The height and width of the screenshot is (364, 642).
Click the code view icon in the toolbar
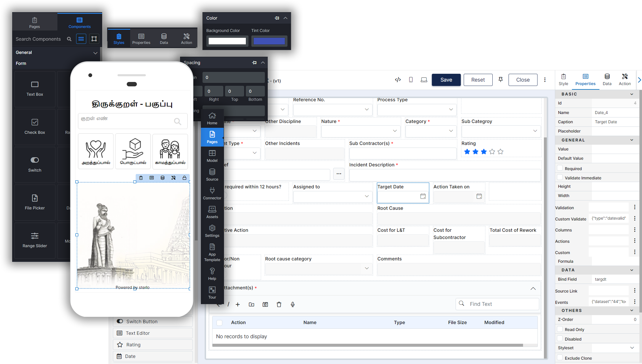click(x=398, y=80)
